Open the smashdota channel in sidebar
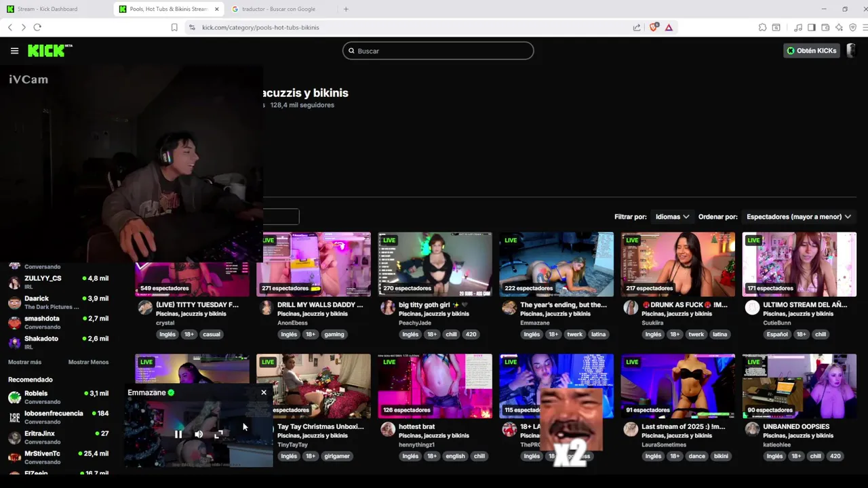Screen dimensions: 868x488 click(x=58, y=323)
